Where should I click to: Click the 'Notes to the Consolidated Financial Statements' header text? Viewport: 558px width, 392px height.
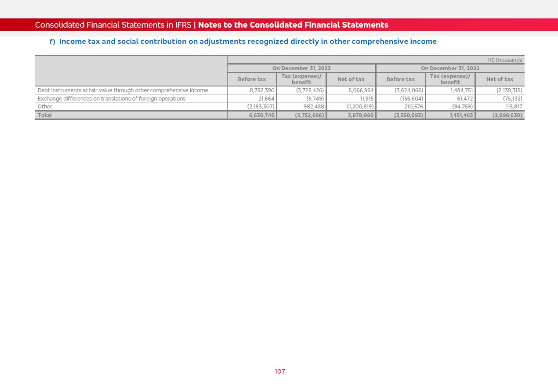293,25
